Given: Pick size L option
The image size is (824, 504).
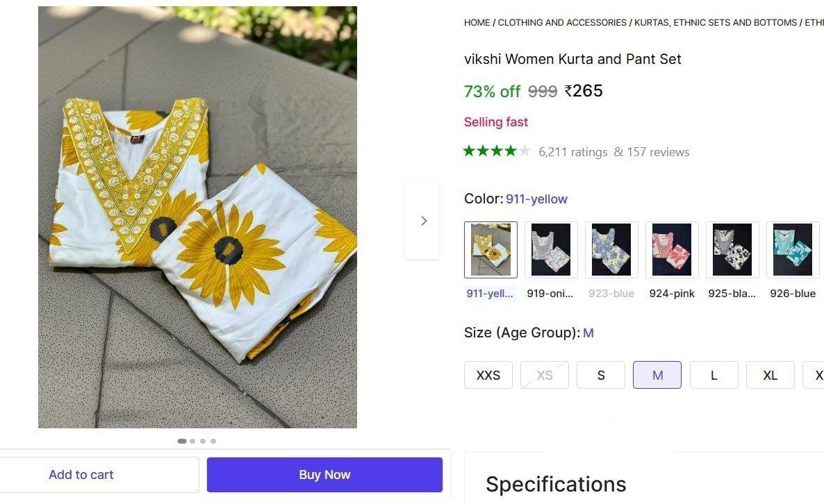Looking at the screenshot, I should [x=714, y=375].
